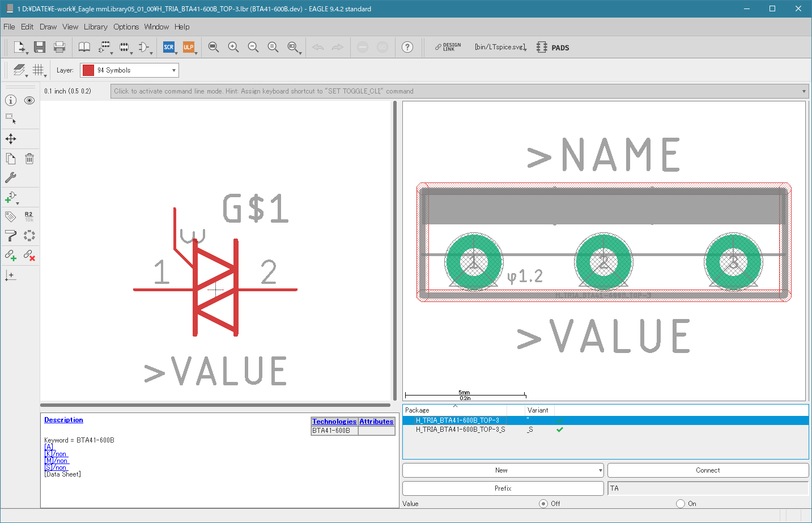Follow the [M]/non link
812x523 pixels.
click(x=56, y=461)
